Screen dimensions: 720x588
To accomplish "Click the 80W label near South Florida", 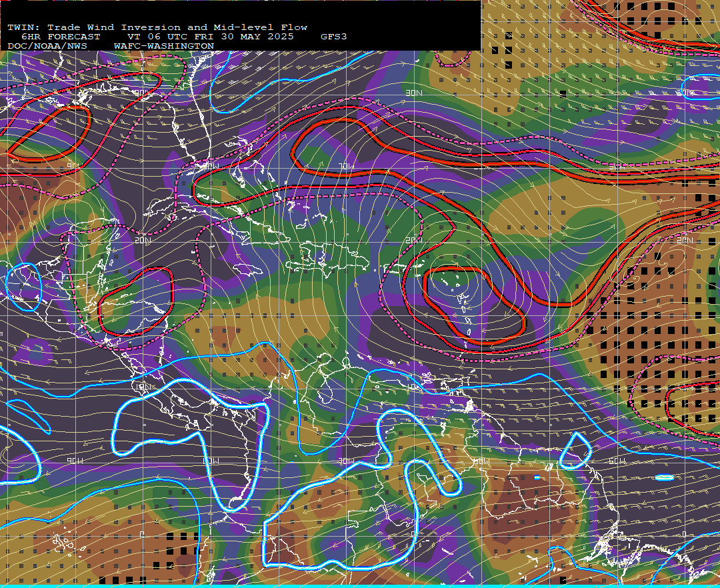I will pos(210,166).
